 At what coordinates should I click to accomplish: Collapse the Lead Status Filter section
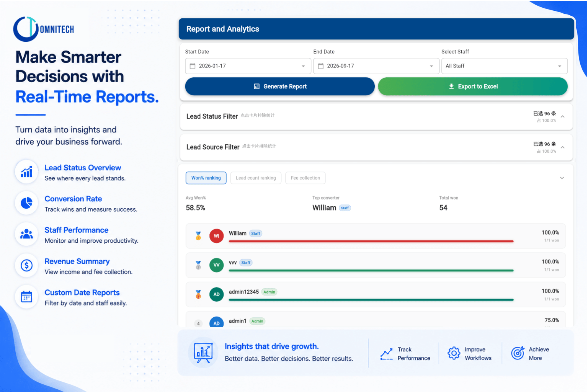(x=563, y=117)
